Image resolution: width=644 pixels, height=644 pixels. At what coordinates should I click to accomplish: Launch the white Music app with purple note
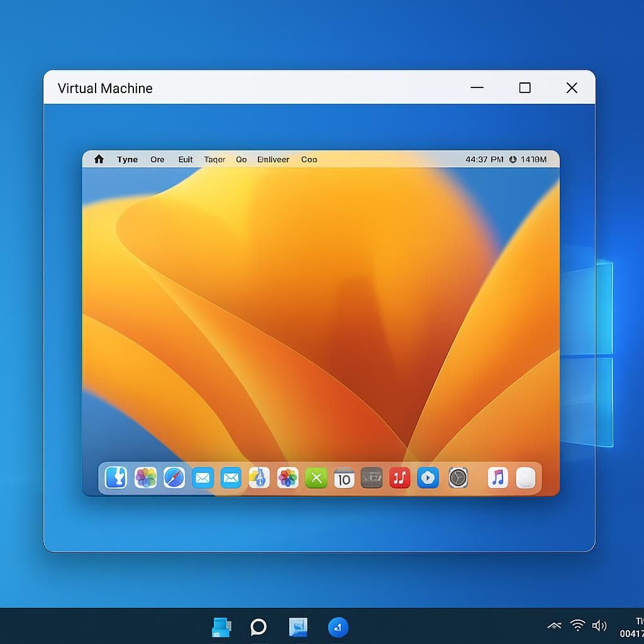point(497,478)
